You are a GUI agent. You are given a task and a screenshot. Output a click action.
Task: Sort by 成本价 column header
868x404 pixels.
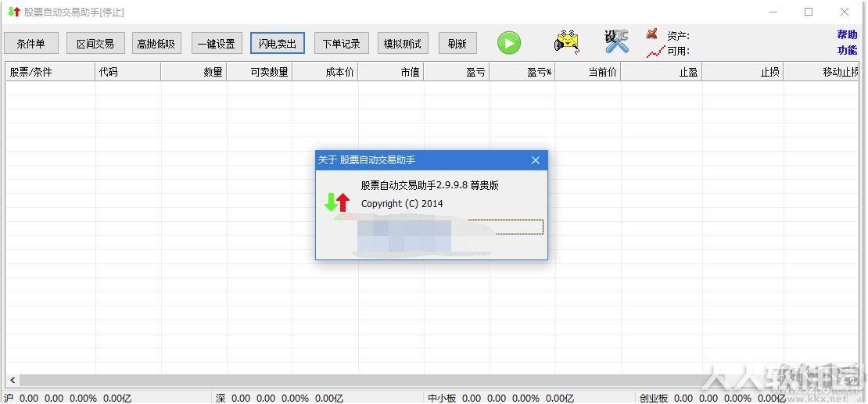click(325, 72)
